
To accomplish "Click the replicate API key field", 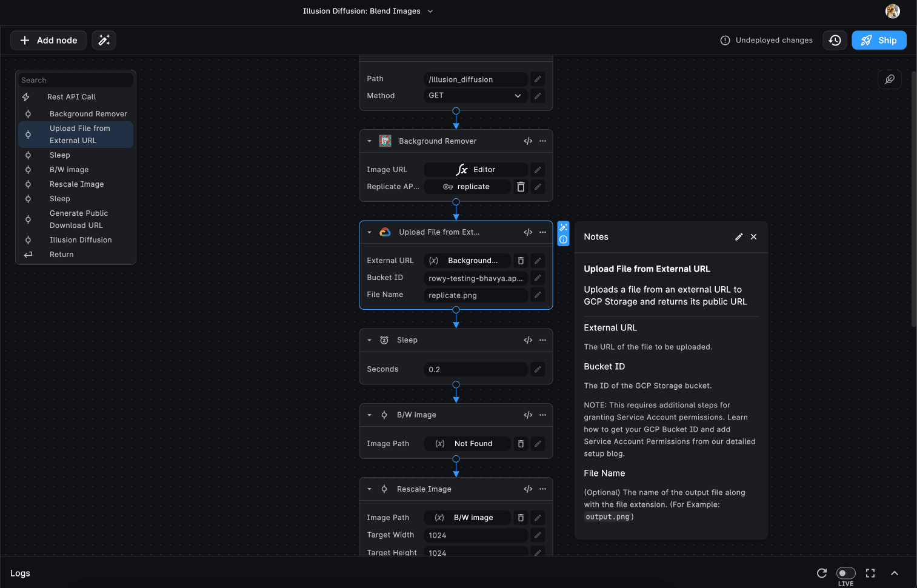I will (467, 187).
